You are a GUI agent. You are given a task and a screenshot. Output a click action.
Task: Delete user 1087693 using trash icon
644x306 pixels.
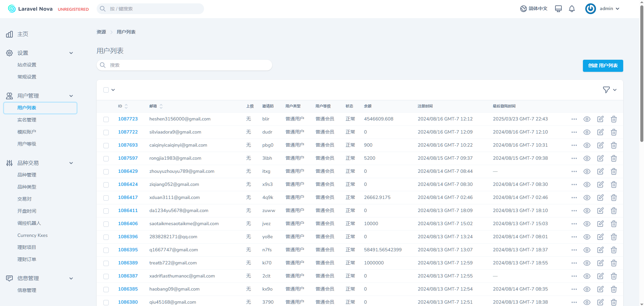coord(614,145)
